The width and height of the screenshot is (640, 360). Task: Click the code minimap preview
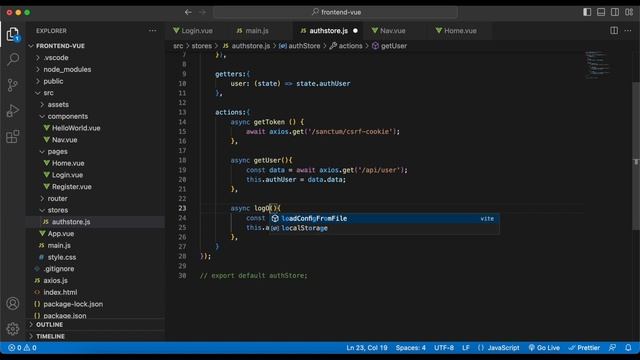pyautogui.click(x=599, y=65)
